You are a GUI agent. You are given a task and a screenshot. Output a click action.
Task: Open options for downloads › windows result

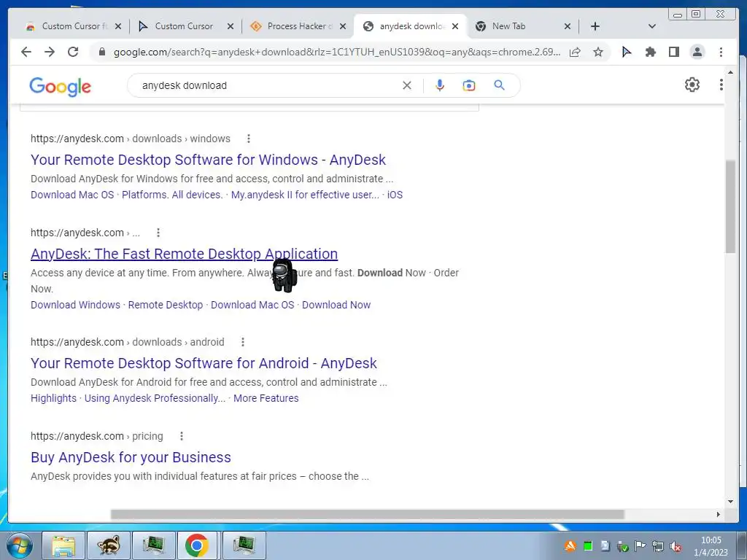pos(248,139)
